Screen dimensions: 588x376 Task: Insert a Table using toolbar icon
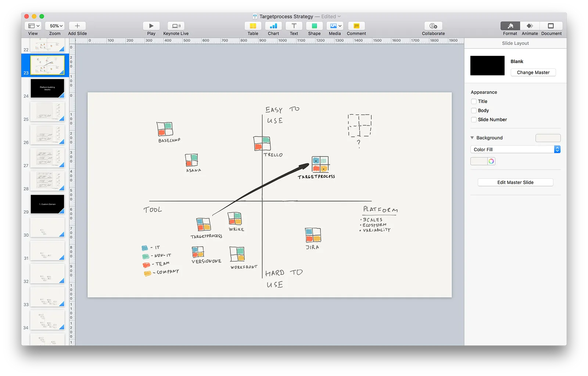(253, 26)
